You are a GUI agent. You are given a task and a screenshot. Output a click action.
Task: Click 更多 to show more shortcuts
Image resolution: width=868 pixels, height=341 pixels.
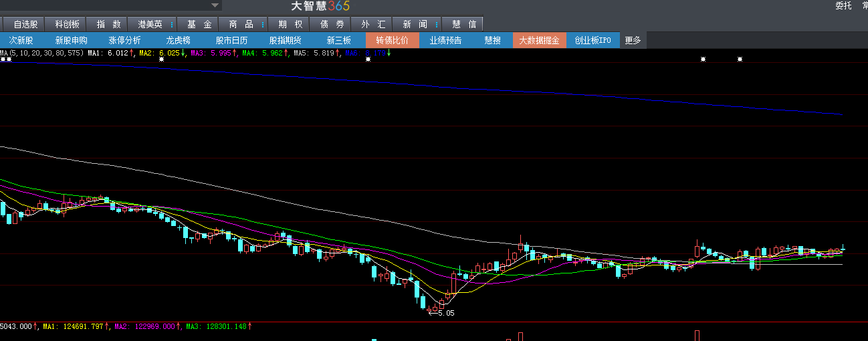[x=633, y=40]
